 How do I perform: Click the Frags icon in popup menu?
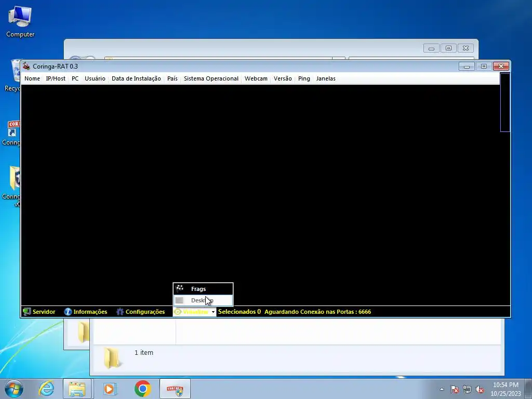click(179, 289)
